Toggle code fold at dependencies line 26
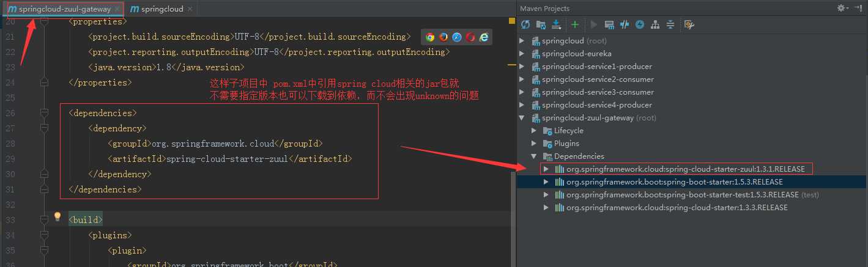The image size is (868, 267). [x=44, y=113]
